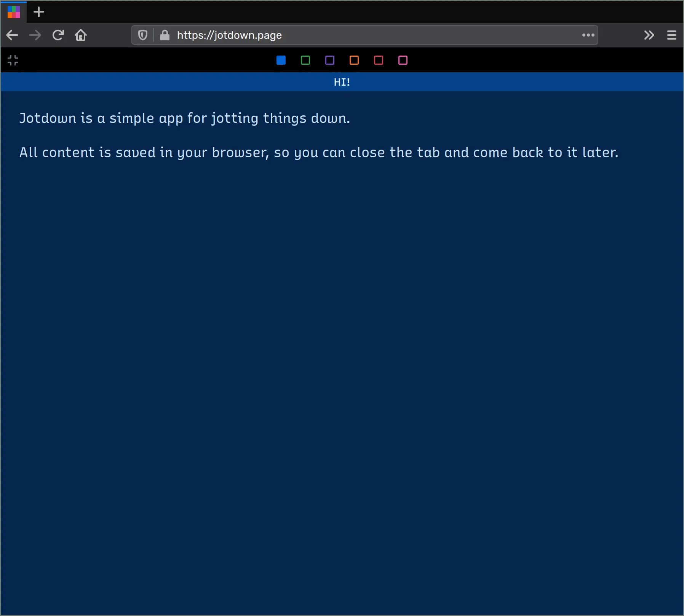684x616 pixels.
Task: Select the green theme square
Action: click(x=305, y=60)
